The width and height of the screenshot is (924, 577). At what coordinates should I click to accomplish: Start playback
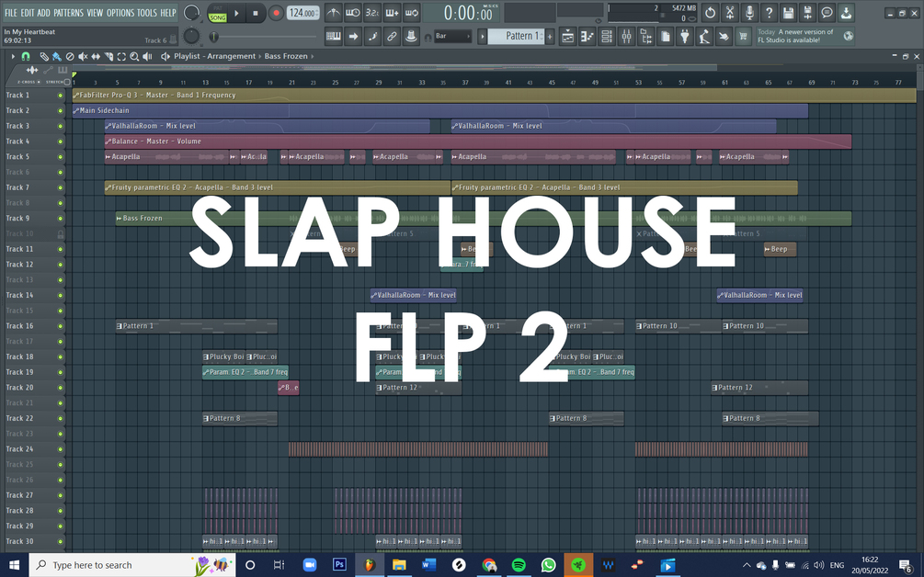(236, 13)
